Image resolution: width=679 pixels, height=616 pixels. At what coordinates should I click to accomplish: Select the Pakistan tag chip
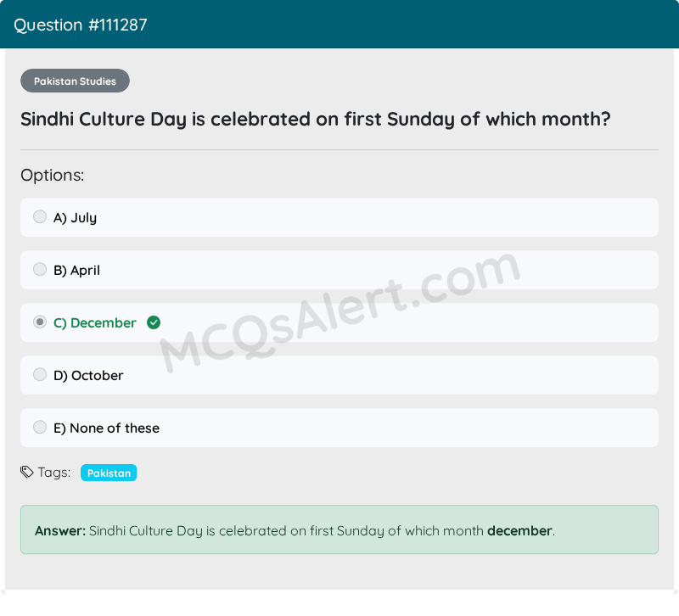(x=109, y=473)
